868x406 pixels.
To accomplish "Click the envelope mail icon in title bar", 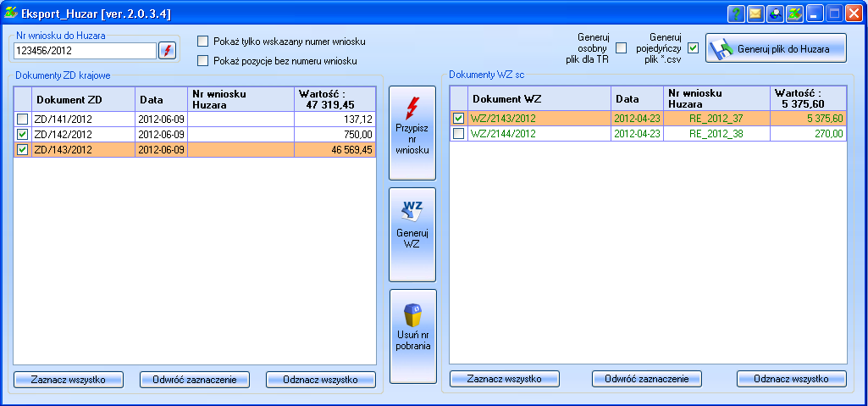I will click(x=755, y=14).
